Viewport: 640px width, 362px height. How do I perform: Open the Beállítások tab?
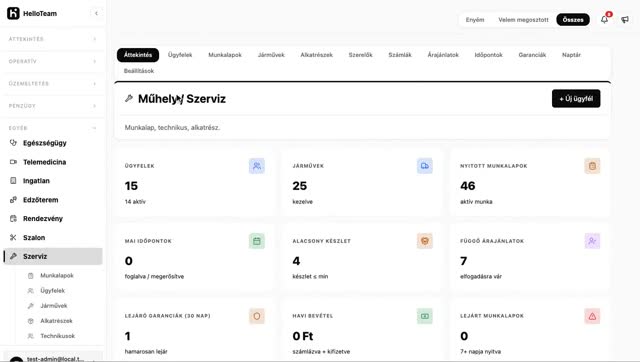139,71
